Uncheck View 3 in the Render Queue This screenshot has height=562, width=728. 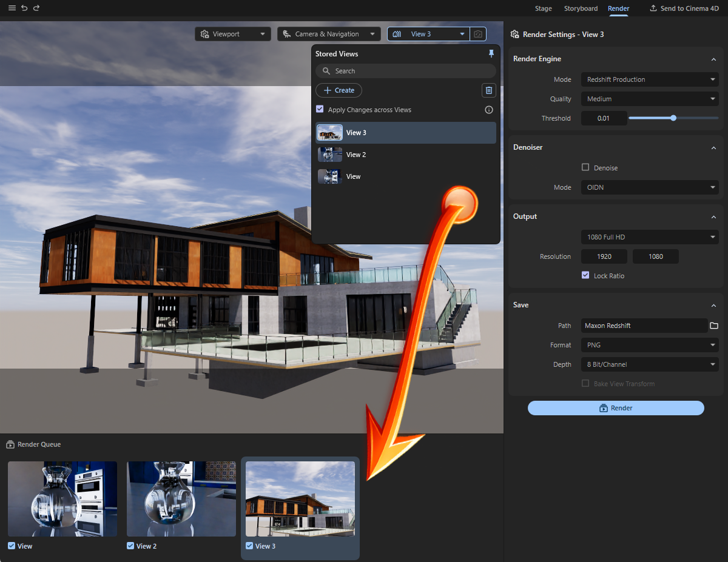pos(249,546)
